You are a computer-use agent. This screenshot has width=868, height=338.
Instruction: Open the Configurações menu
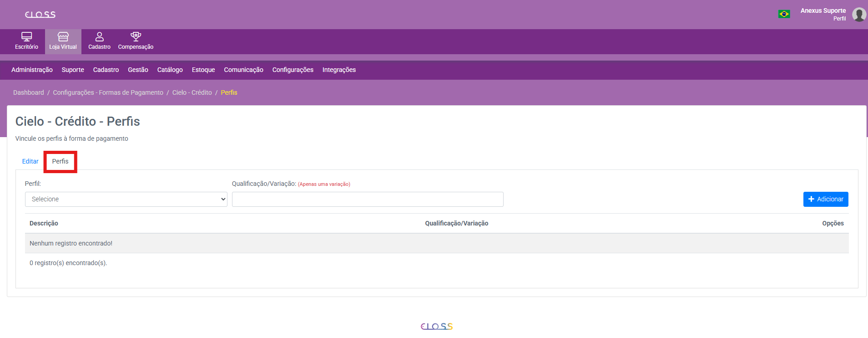293,70
